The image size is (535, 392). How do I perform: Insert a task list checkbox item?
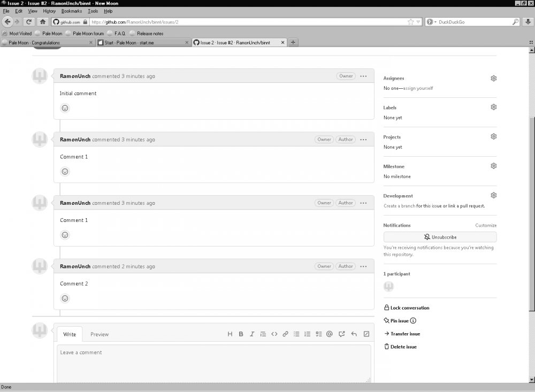[318, 334]
